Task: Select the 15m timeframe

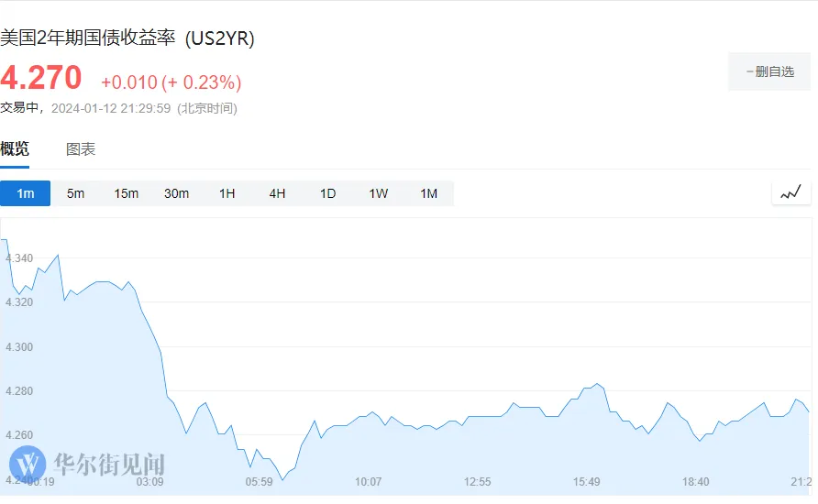Action: click(126, 193)
